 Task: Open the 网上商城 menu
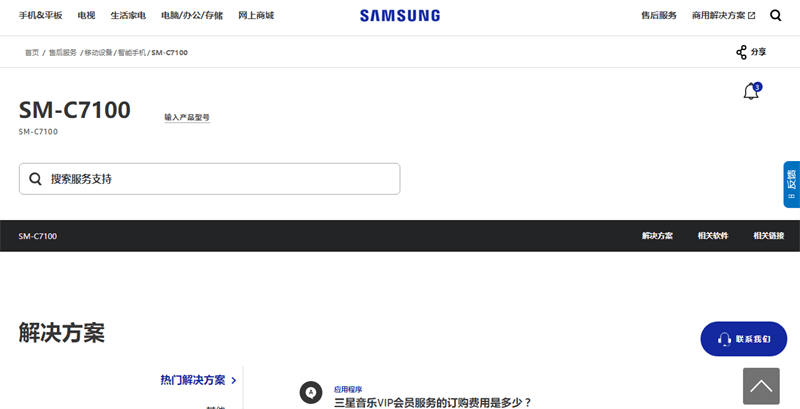point(256,15)
